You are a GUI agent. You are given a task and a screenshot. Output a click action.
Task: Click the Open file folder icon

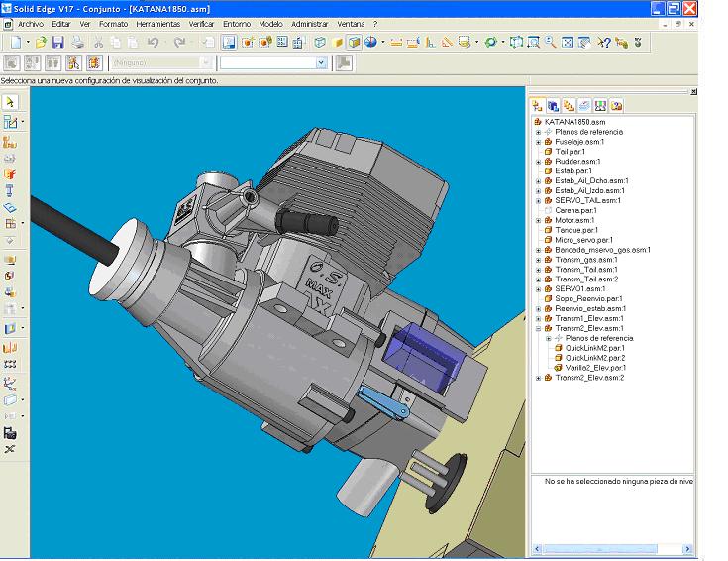[x=42, y=43]
